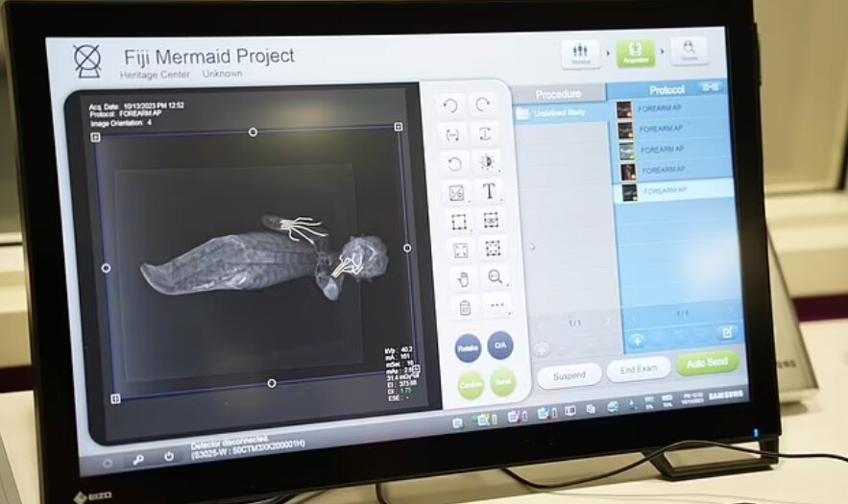This screenshot has width=848, height=504.
Task: Click the rotate left (undo arrow) tool
Action: (x=451, y=106)
